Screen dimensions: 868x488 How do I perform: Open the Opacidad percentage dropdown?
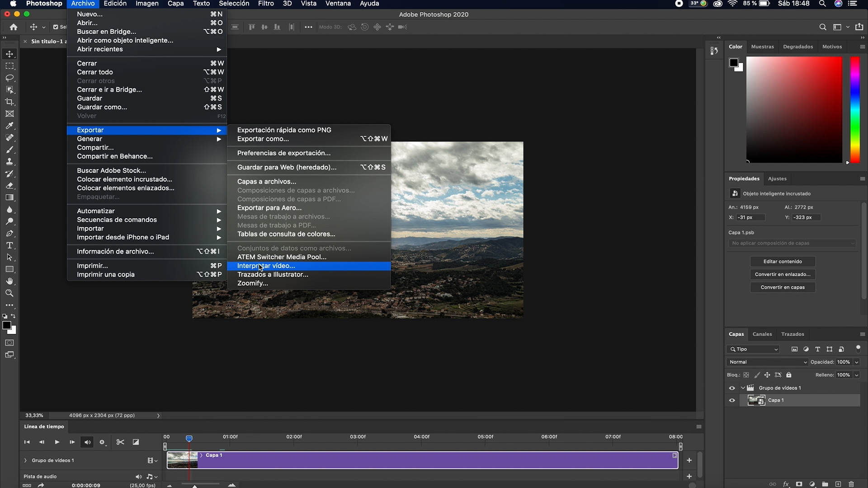856,361
